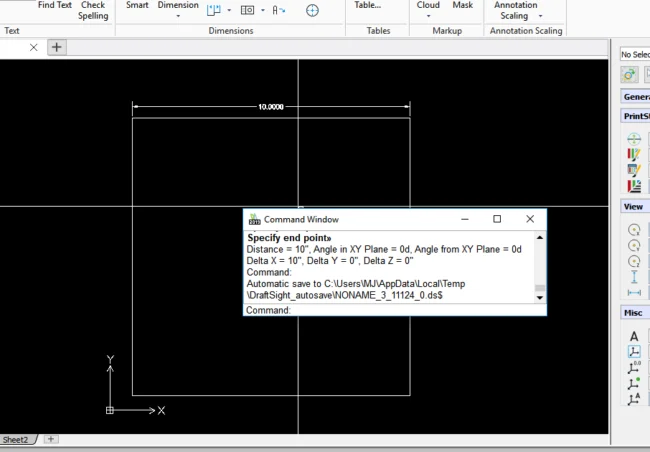Image resolution: width=650 pixels, height=452 pixels.
Task: Click the Quick Select icon in Properties
Action: (x=630, y=74)
